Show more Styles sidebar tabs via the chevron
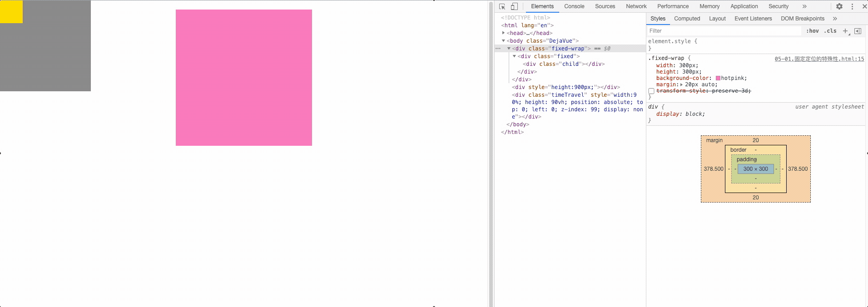The width and height of the screenshot is (868, 307). coord(835,19)
